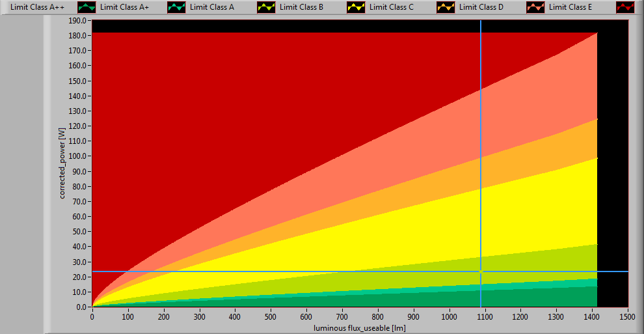The height and width of the screenshot is (334, 644).
Task: Click the Limit Class A plot sample icon
Action: pos(266,7)
